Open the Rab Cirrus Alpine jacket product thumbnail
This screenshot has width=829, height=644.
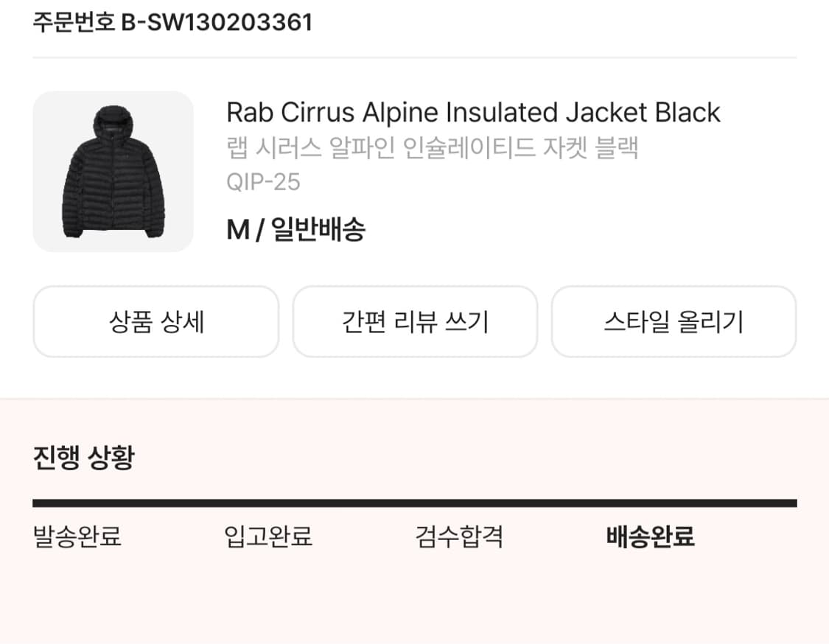(x=113, y=171)
